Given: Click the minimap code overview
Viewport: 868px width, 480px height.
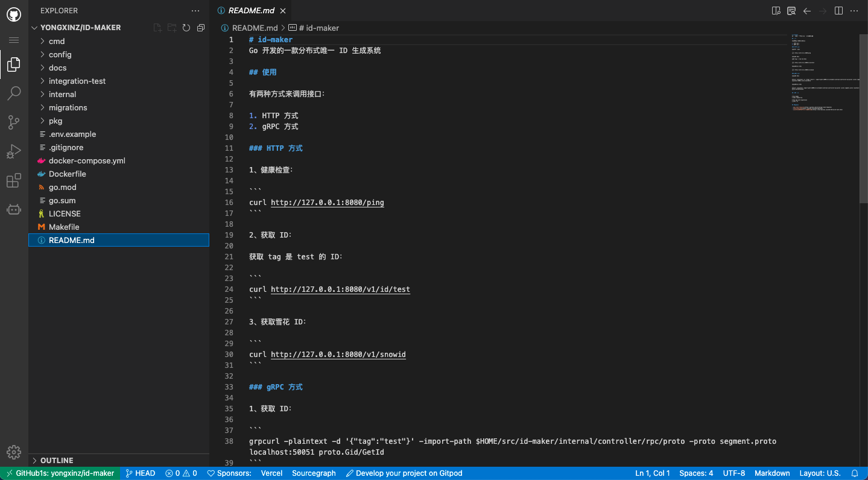Looking at the screenshot, I should click(825, 72).
